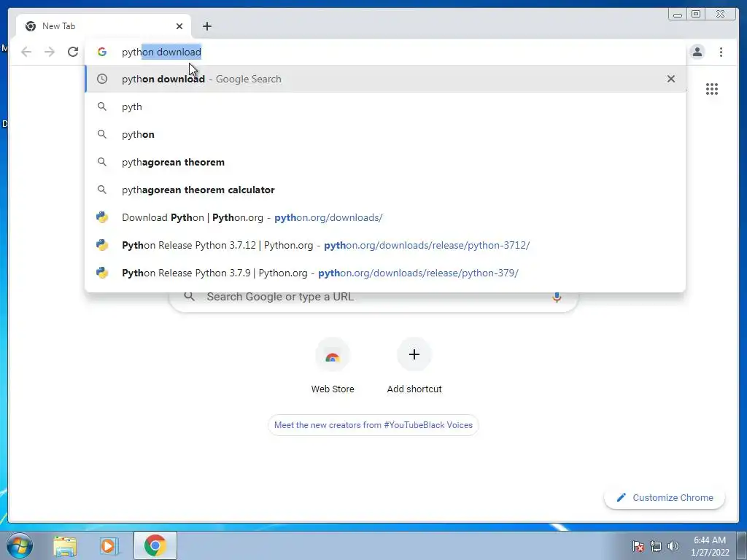Maximize the Chrome window

coord(696,14)
